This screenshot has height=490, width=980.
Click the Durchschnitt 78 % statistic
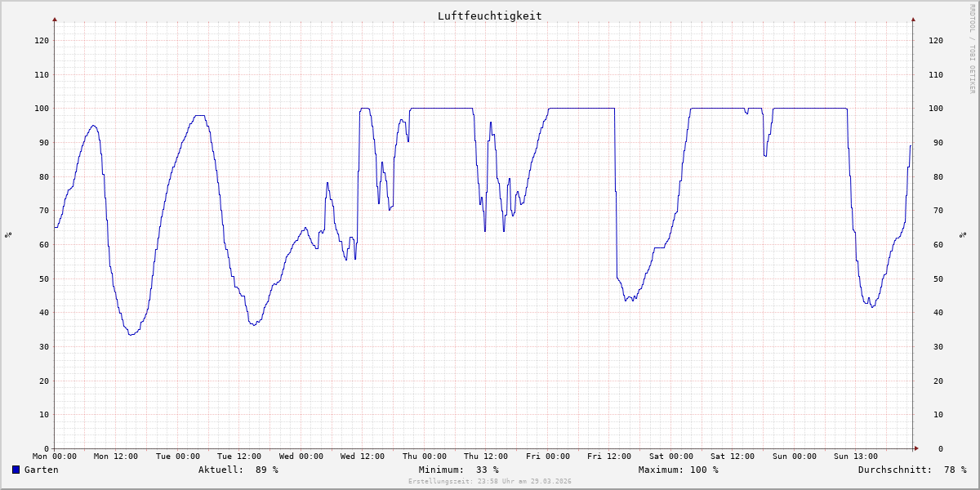point(911,470)
